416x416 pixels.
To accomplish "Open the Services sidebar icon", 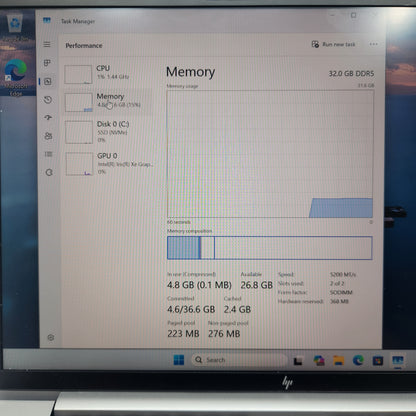I will click(49, 172).
